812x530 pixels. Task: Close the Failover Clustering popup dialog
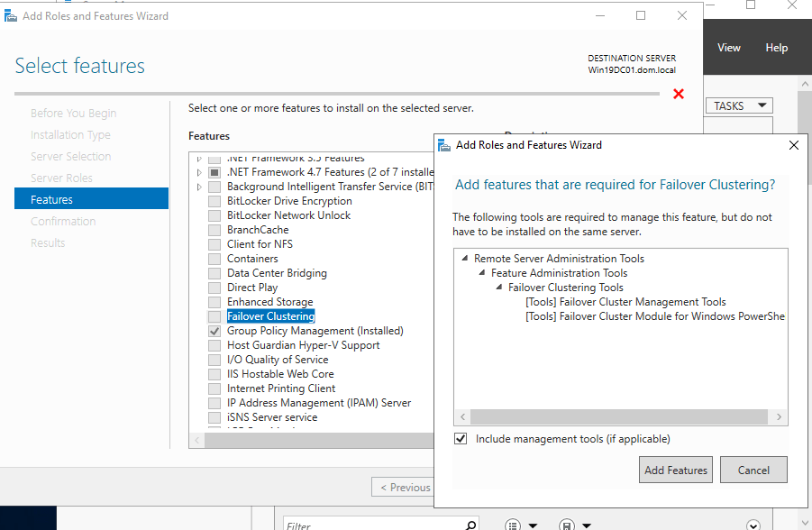[793, 144]
